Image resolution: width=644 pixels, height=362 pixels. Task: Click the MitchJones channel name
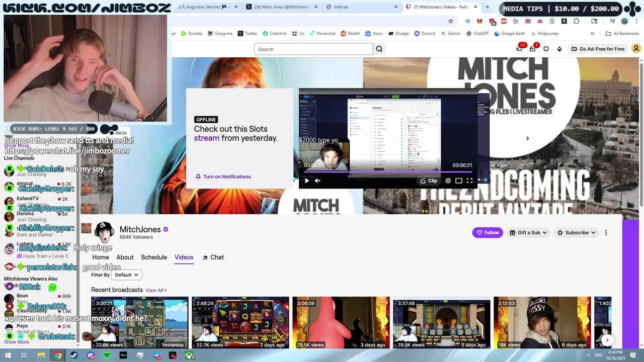click(140, 229)
